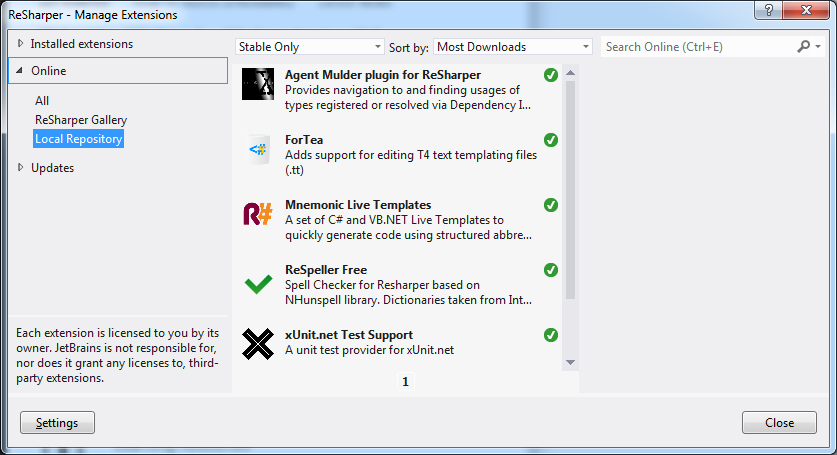Screen dimensions: 837x455
Task: Collapse the Online section
Action: 21,71
